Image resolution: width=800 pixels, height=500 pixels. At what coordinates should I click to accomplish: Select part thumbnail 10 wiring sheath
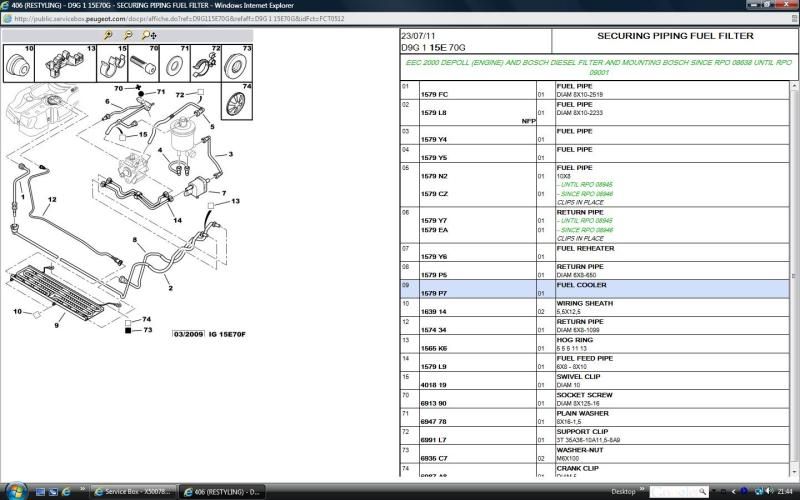click(19, 63)
